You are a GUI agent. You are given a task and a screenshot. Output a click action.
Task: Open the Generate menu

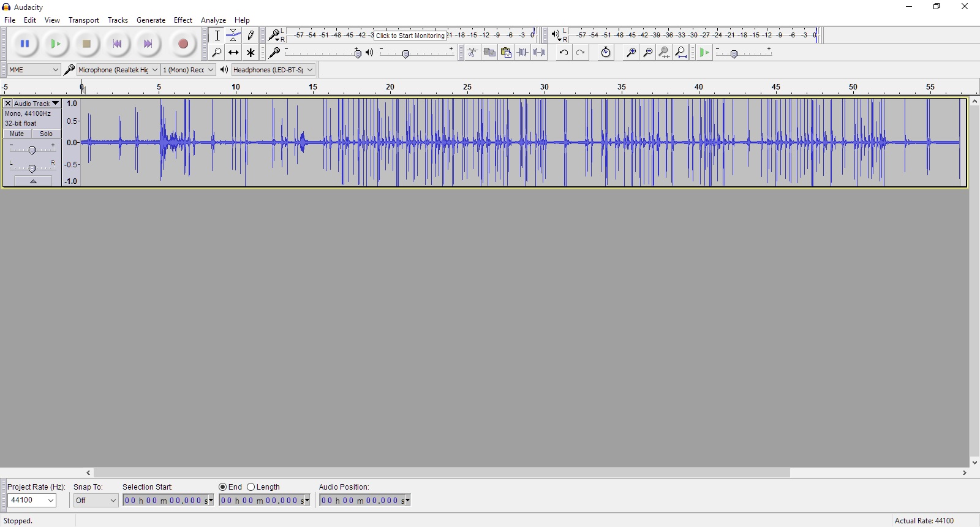[x=151, y=20]
